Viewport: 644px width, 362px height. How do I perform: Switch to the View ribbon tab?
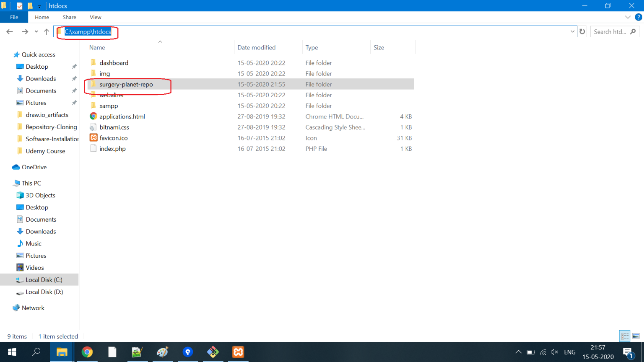point(96,17)
